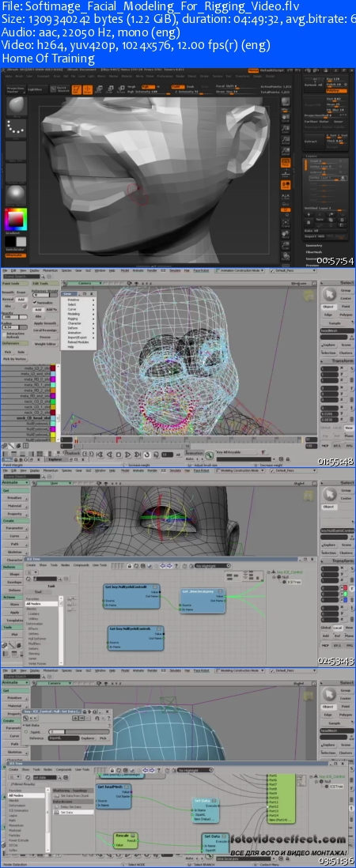Click Pick button in Set Data panel
Image resolution: width=356 pixels, height=868 pixels.
click(103, 738)
